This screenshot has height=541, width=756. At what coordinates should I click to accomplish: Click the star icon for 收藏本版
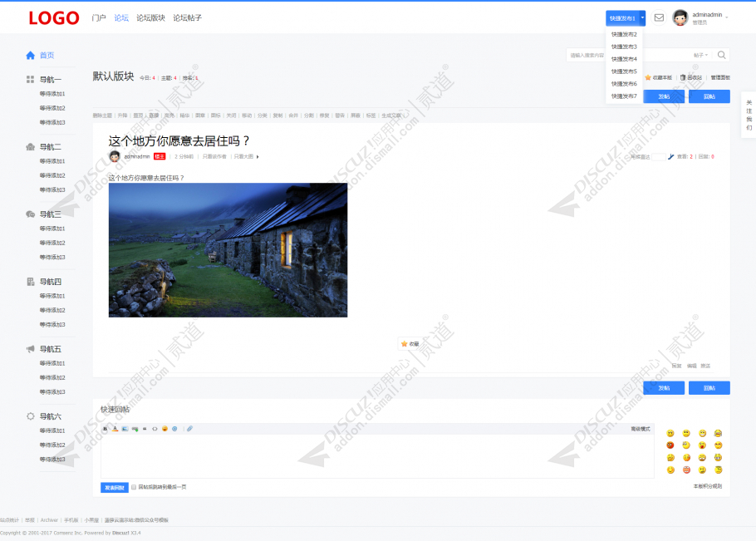click(648, 77)
